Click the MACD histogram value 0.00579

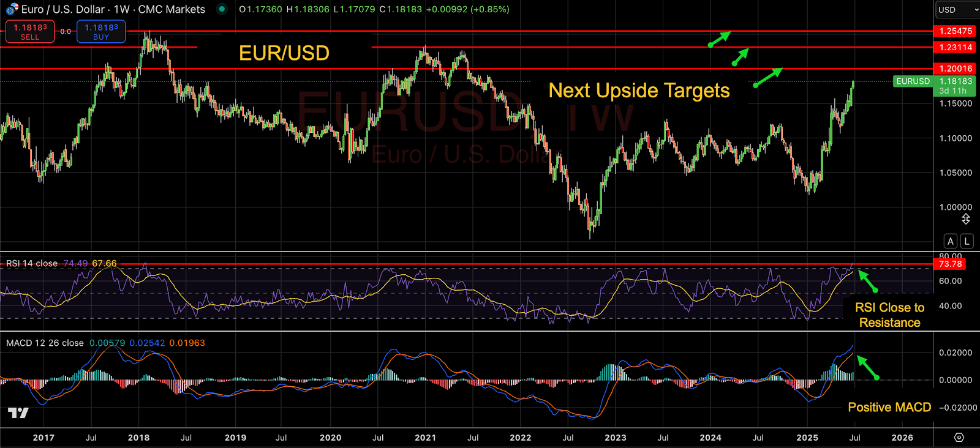(x=107, y=343)
